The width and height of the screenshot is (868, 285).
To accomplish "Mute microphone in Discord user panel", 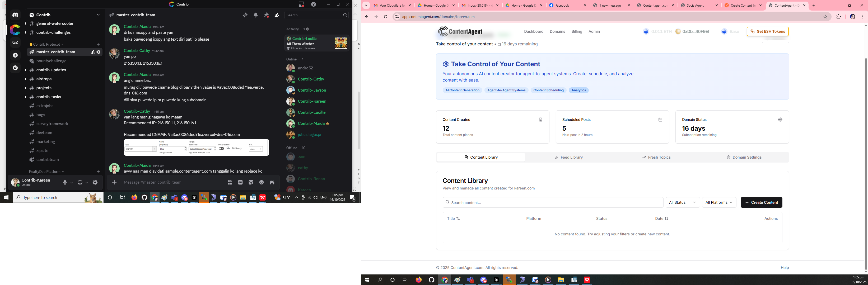I will point(65,182).
